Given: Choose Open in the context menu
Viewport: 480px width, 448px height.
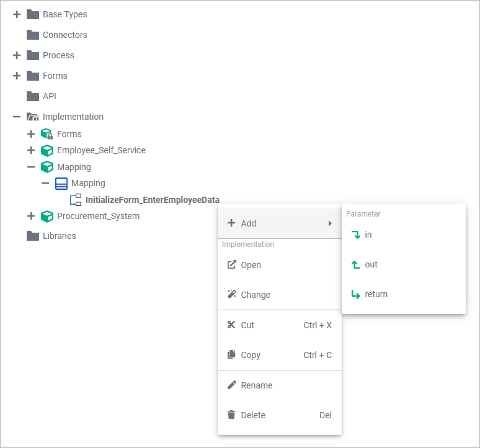Looking at the screenshot, I should tap(251, 265).
